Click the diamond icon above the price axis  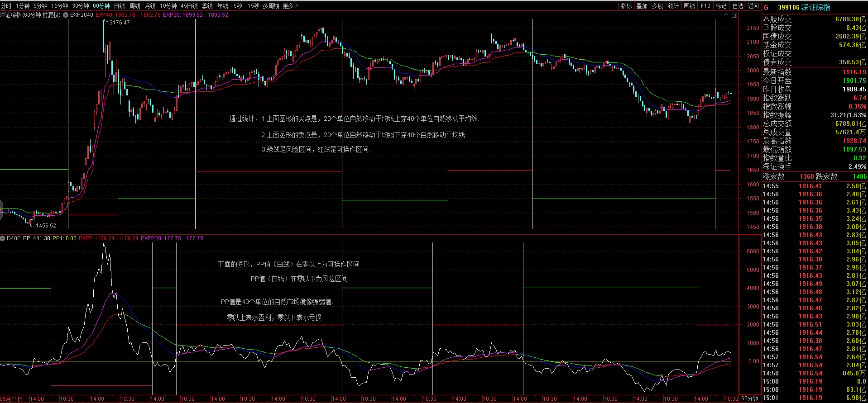click(x=726, y=15)
